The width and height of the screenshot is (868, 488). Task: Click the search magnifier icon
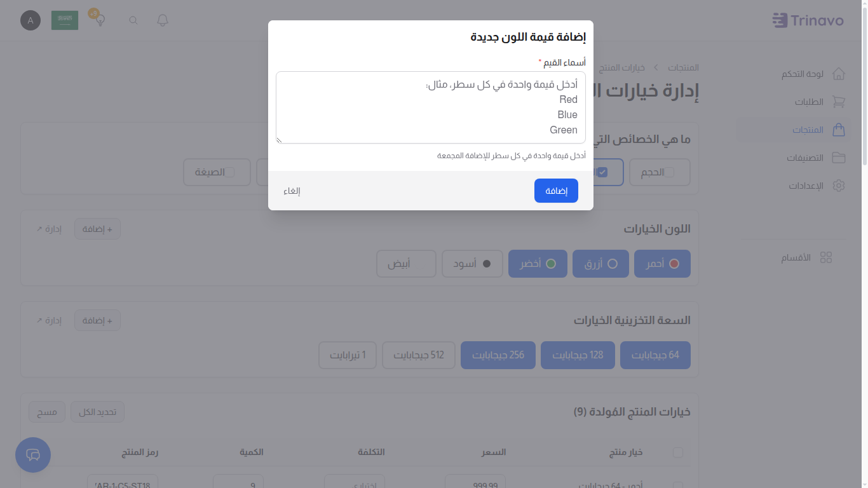pos(133,20)
